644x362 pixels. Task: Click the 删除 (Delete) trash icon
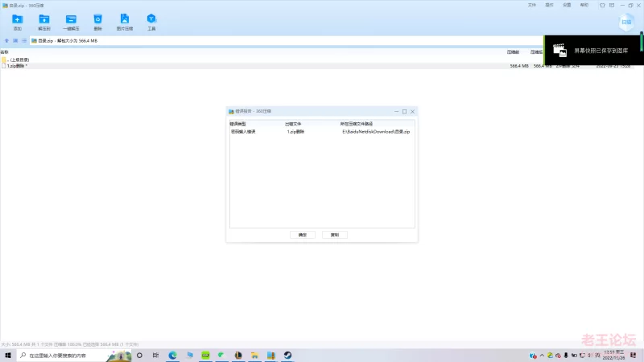click(97, 22)
